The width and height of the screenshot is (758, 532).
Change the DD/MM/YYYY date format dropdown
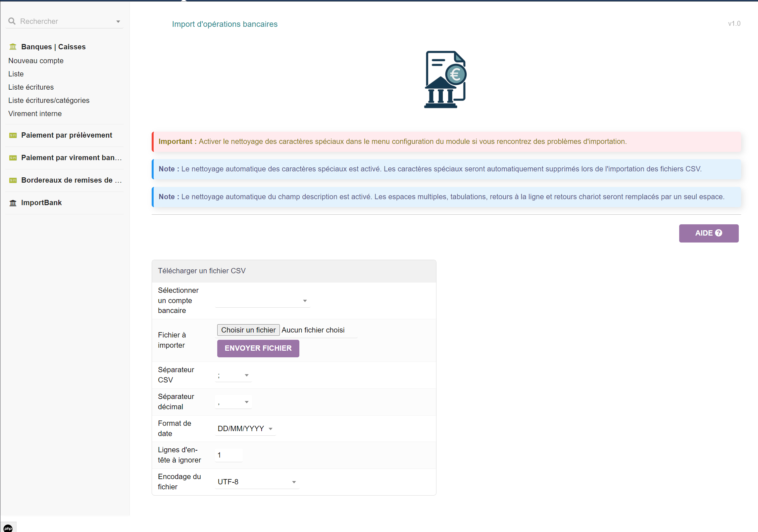click(245, 429)
